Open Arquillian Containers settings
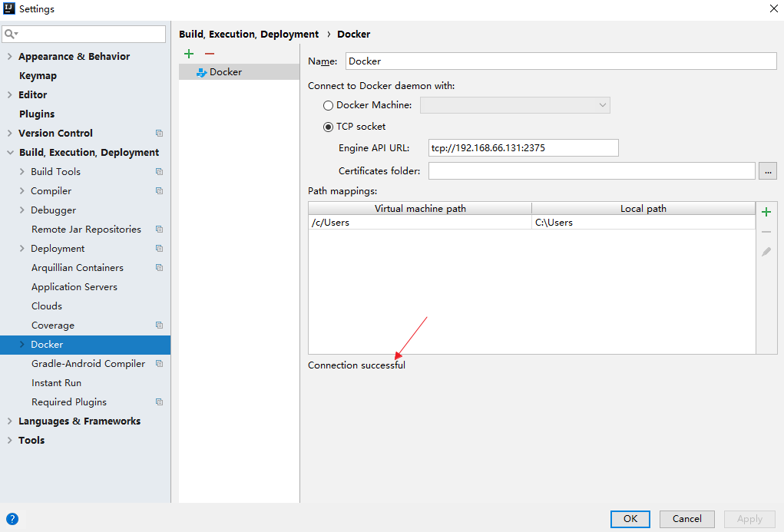Screen dimensions: 784x532 (x=77, y=267)
